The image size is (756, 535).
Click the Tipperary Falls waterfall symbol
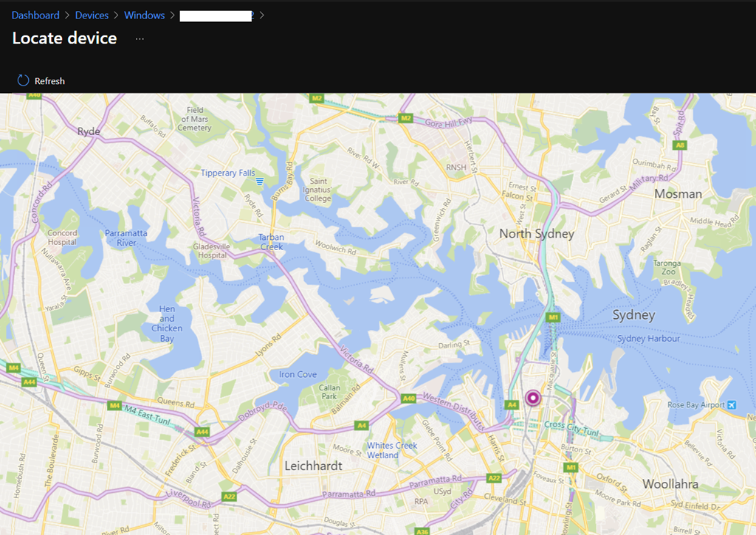259,179
